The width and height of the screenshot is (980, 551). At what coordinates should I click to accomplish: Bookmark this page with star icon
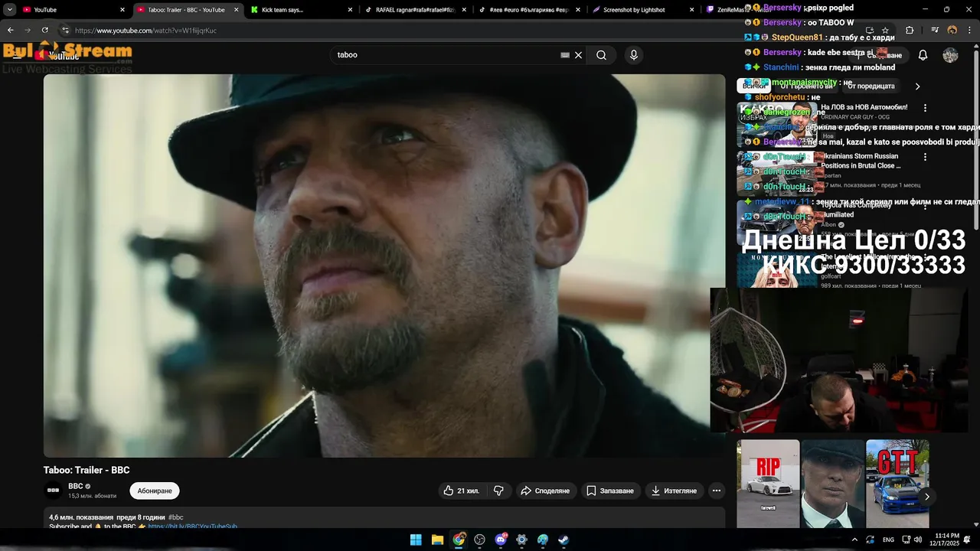(x=886, y=31)
